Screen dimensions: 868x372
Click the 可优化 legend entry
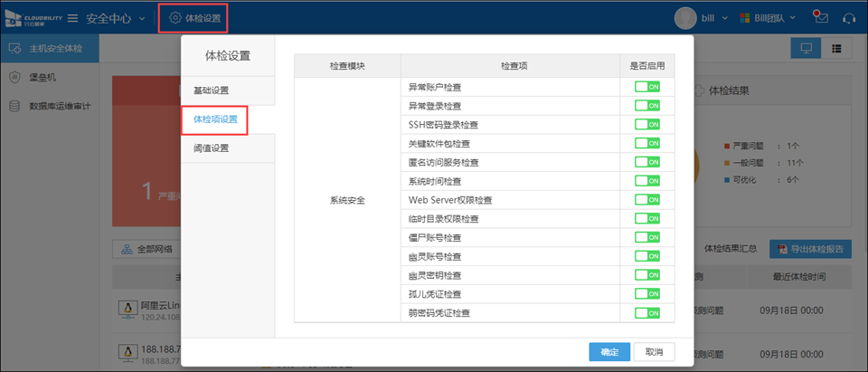click(760, 180)
